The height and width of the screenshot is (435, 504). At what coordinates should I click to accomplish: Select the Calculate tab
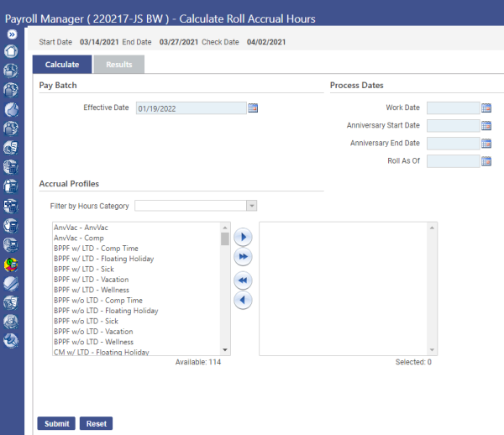(62, 65)
